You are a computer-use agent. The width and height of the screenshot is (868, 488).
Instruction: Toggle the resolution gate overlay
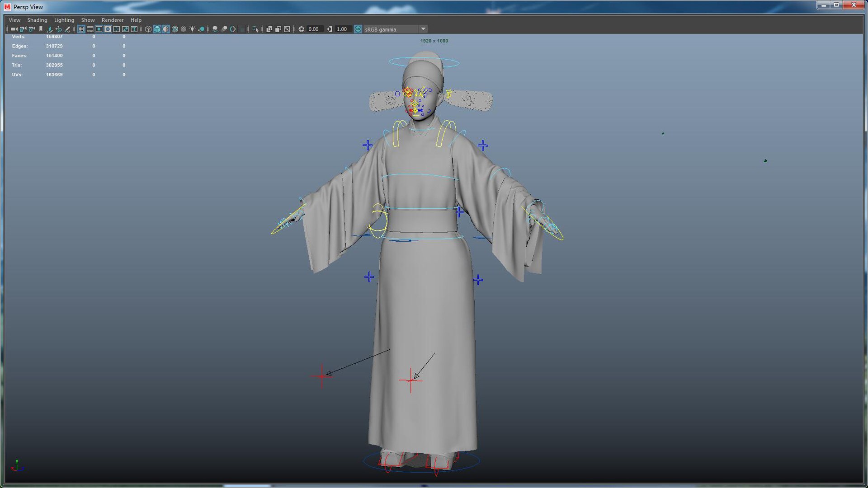[99, 29]
